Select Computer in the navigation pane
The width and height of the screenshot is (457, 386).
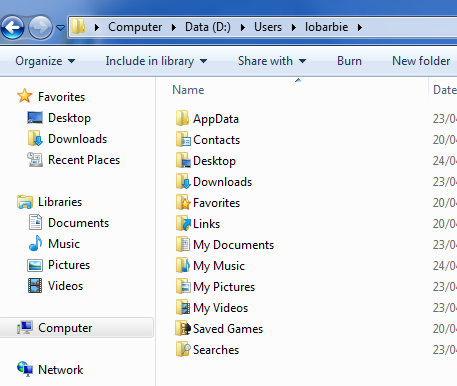click(65, 328)
